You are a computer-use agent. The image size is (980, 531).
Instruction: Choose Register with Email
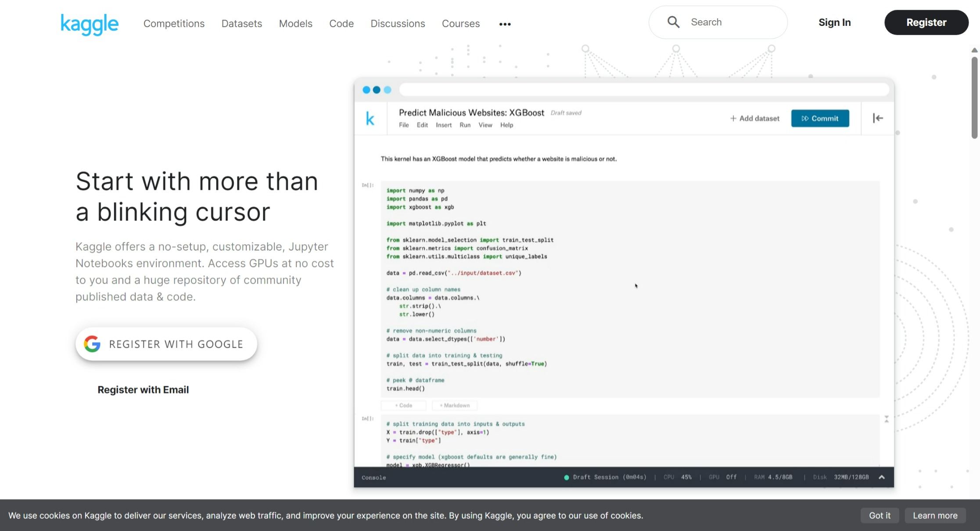coord(143,390)
